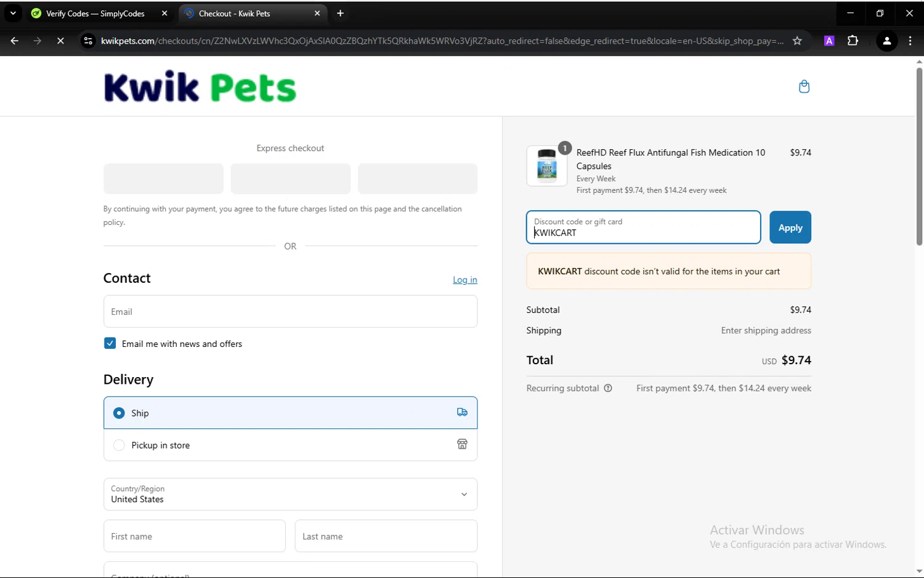The image size is (924, 578).
Task: Minimize the browser window
Action: coord(850,13)
